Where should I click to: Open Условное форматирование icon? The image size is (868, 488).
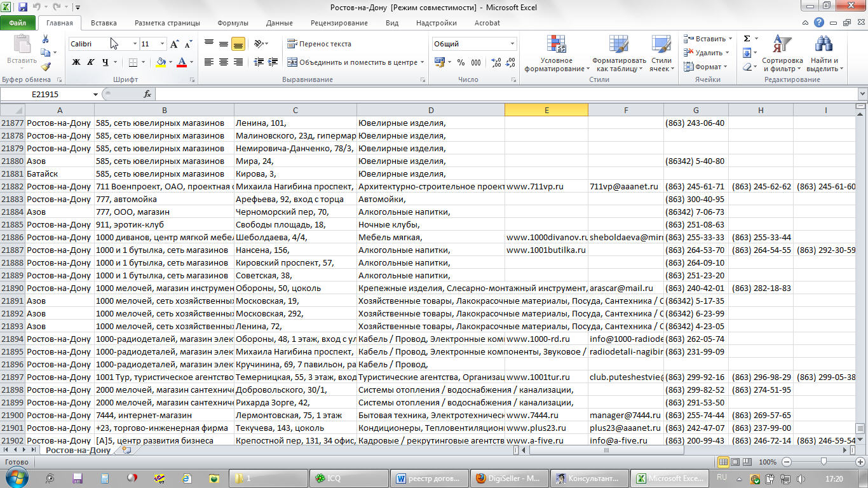(x=556, y=44)
